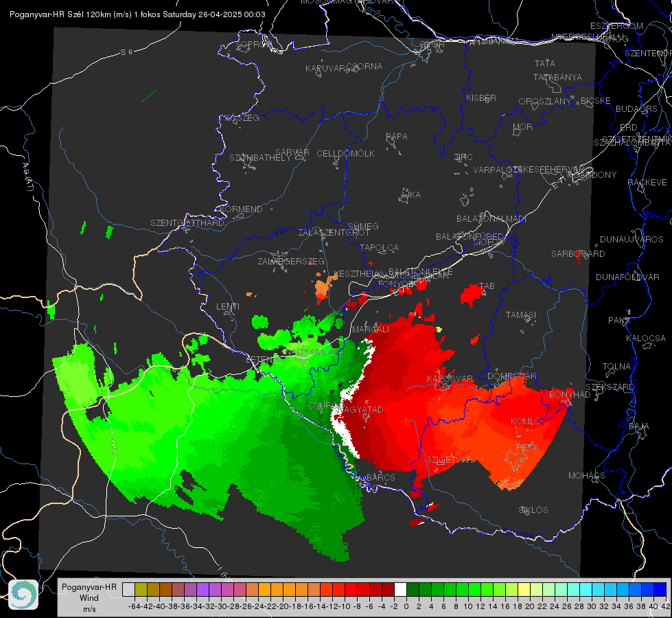
Task: Click the BAJA city label
Action: pyautogui.click(x=639, y=426)
